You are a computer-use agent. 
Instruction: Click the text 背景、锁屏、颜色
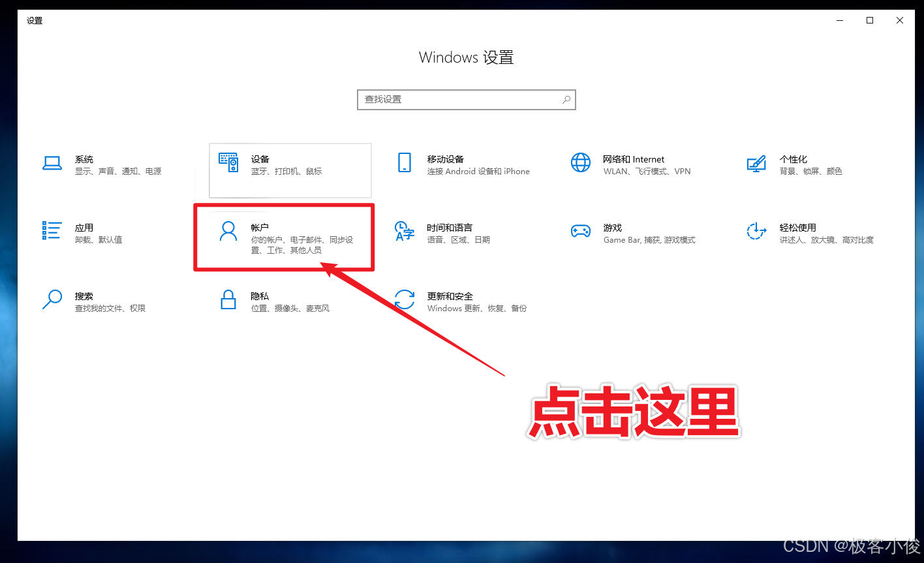pyautogui.click(x=811, y=172)
